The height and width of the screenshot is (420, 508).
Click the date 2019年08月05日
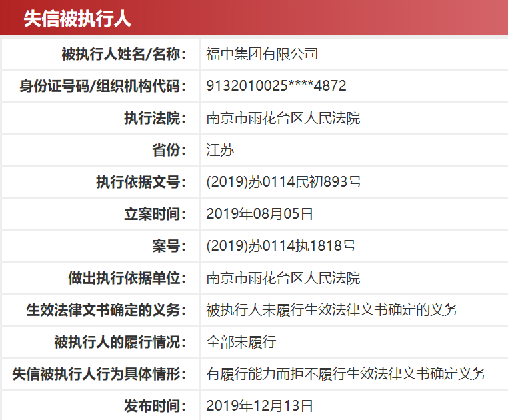point(259,214)
